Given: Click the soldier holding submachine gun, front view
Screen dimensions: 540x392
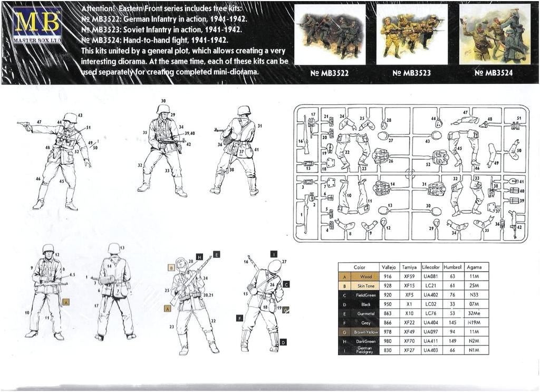Looking at the screenshot, I should (163, 149).
